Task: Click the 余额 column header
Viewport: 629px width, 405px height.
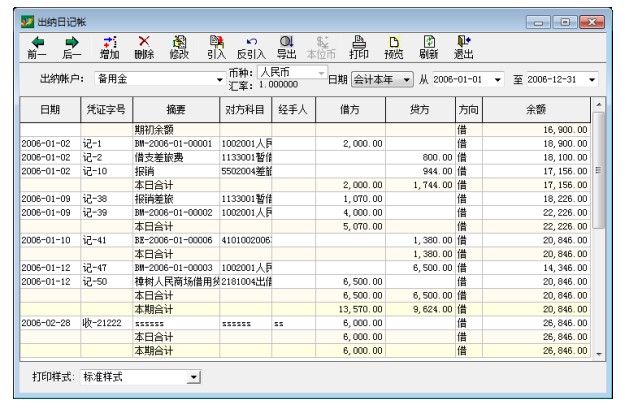Action: pos(536,109)
